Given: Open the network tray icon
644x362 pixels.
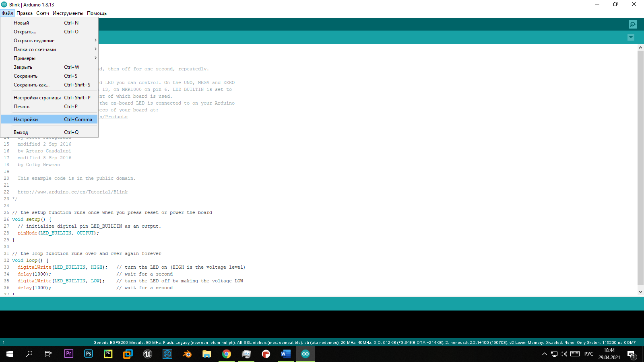Looking at the screenshot, I should pyautogui.click(x=554, y=354).
